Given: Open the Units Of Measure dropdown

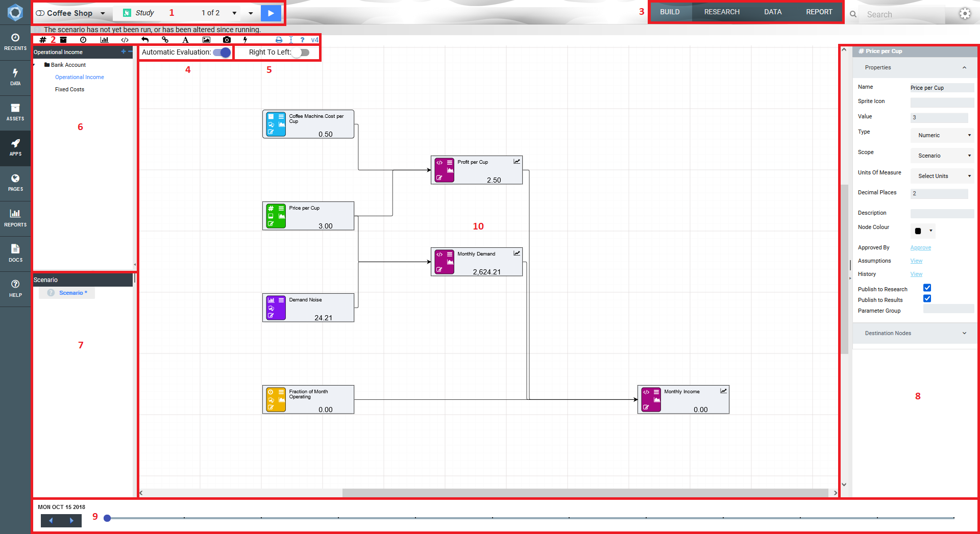Looking at the screenshot, I should [942, 176].
